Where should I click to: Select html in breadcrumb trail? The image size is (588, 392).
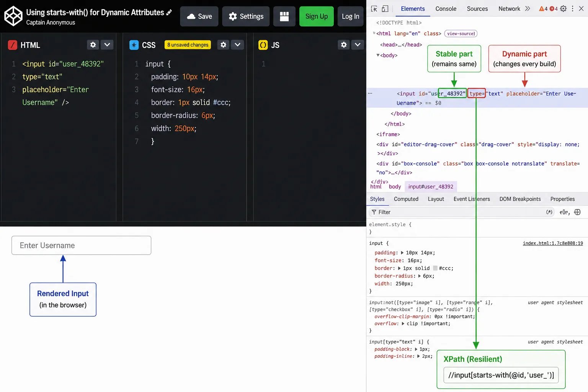coord(376,187)
